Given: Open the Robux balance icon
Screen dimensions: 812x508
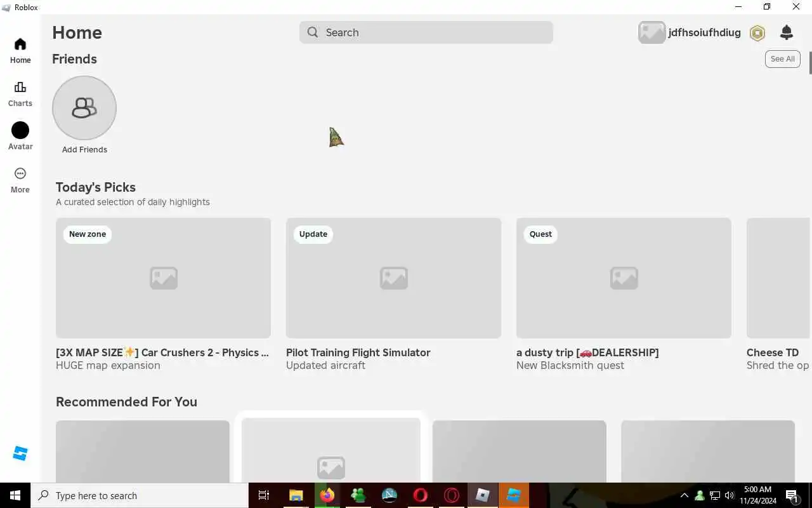Looking at the screenshot, I should click(x=757, y=33).
